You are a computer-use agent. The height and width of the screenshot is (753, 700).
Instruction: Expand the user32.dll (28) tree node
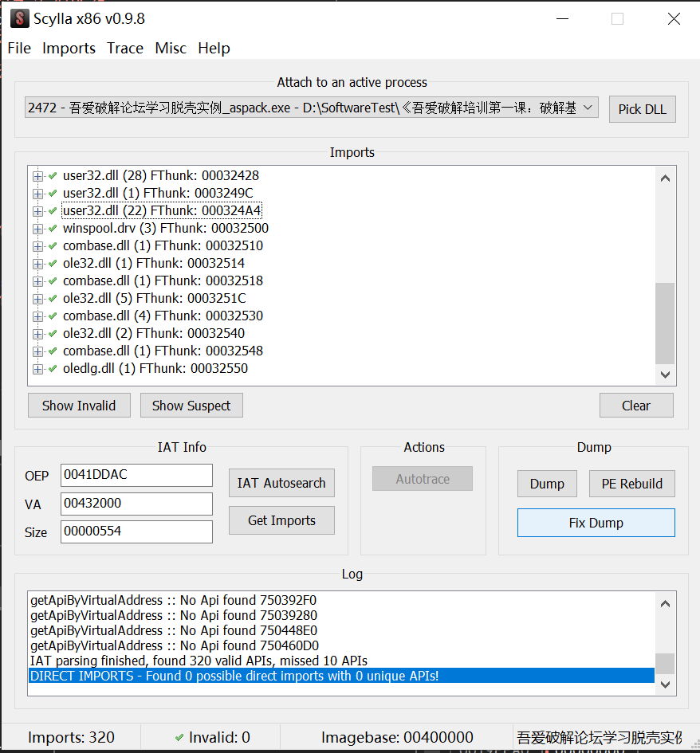pyautogui.click(x=37, y=175)
